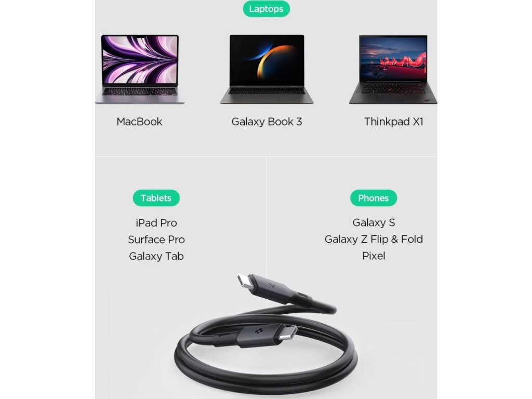532x399 pixels.
Task: Click the green Phones badge
Action: pos(373,198)
